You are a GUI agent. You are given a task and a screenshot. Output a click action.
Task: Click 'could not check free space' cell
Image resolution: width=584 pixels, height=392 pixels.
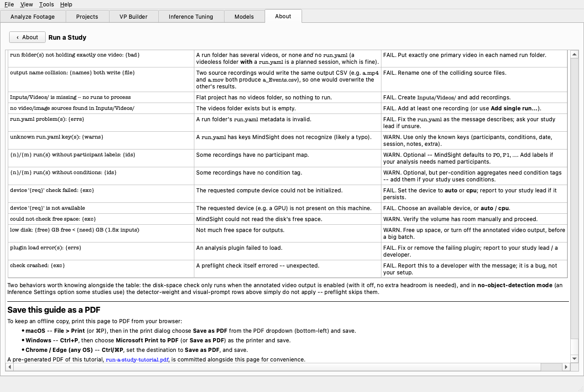(x=101, y=219)
